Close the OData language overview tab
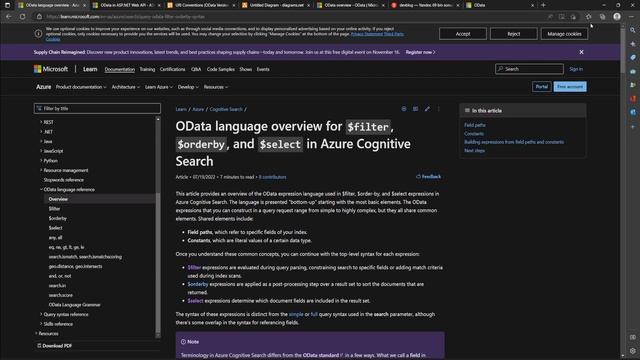The image size is (640, 360). click(x=84, y=5)
